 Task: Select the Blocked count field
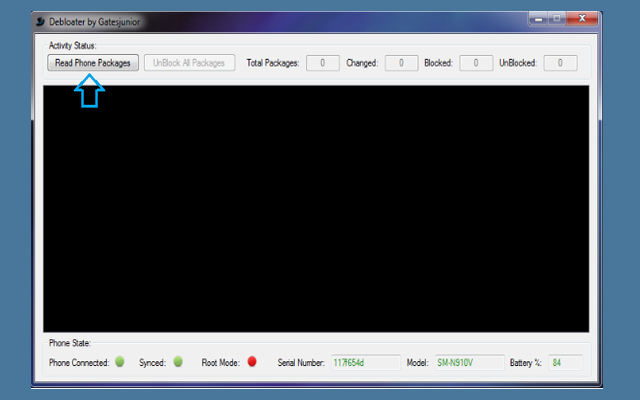tap(476, 63)
